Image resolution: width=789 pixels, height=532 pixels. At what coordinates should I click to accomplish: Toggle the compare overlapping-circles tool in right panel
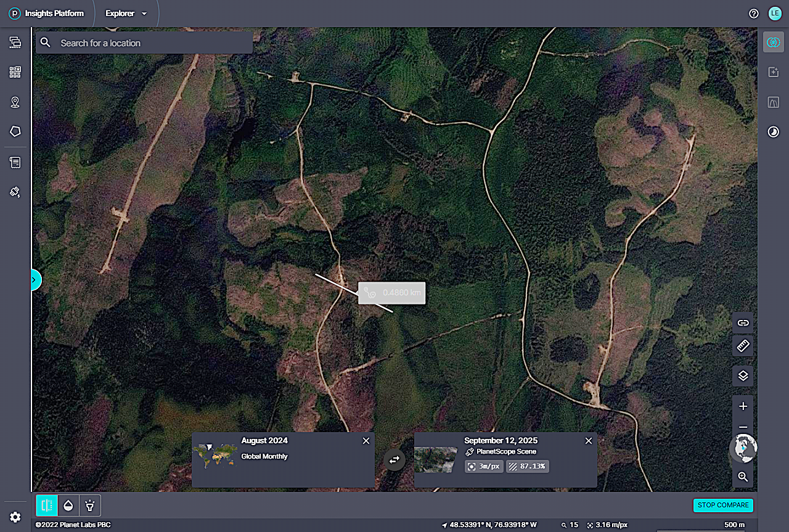773,42
